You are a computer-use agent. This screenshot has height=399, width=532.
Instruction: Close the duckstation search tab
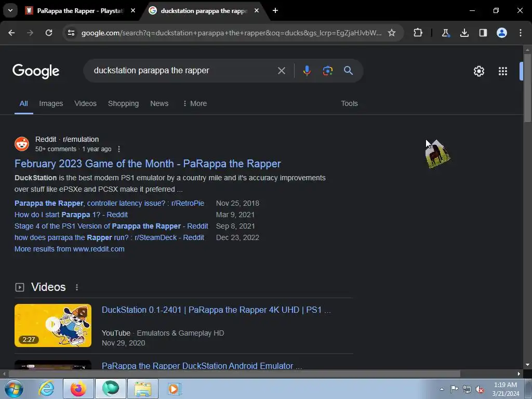[x=257, y=10]
